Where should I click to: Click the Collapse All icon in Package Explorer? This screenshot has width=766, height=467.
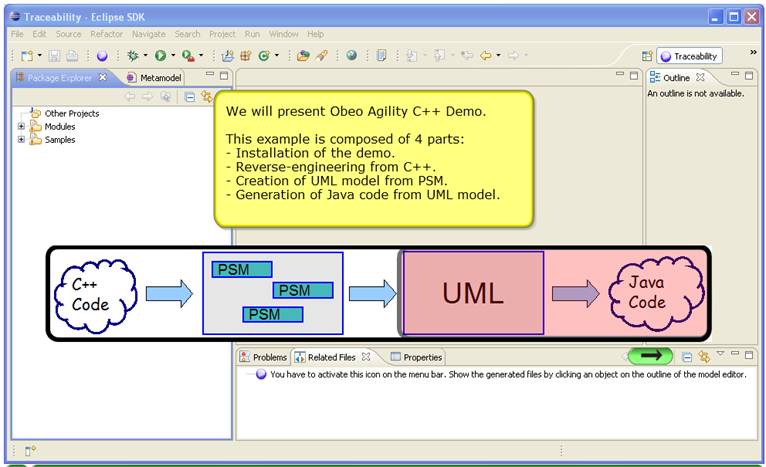[x=189, y=97]
